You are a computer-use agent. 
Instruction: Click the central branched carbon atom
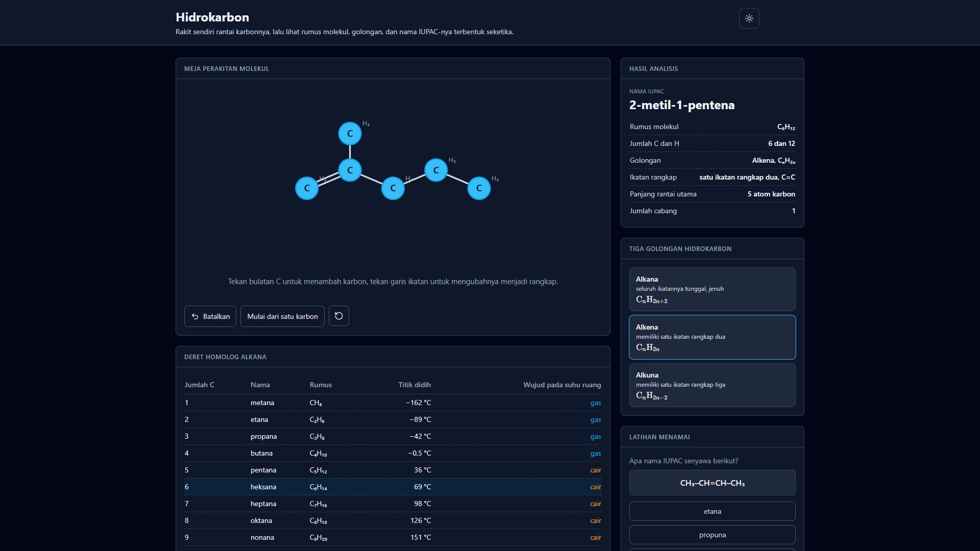(x=350, y=170)
